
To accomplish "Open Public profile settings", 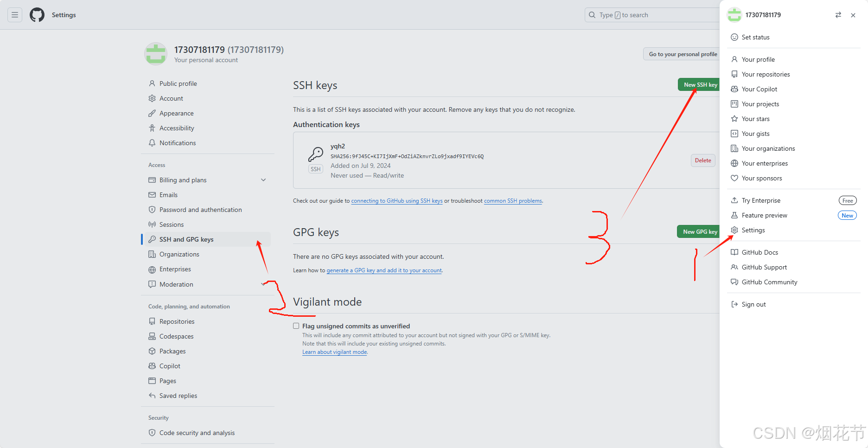I will (x=208, y=83).
